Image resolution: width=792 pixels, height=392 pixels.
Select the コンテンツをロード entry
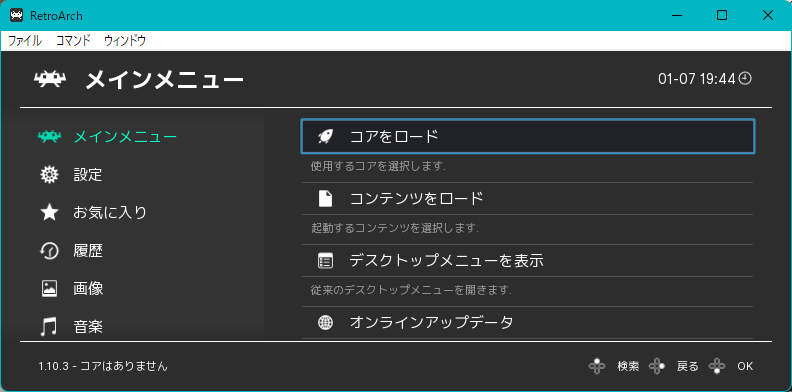(x=527, y=199)
